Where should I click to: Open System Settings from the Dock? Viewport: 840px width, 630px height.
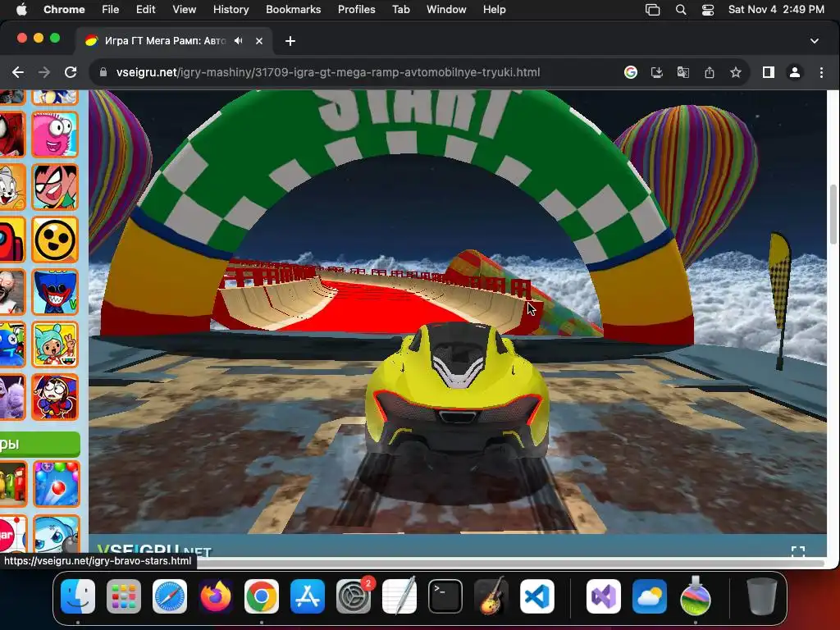pos(354,596)
